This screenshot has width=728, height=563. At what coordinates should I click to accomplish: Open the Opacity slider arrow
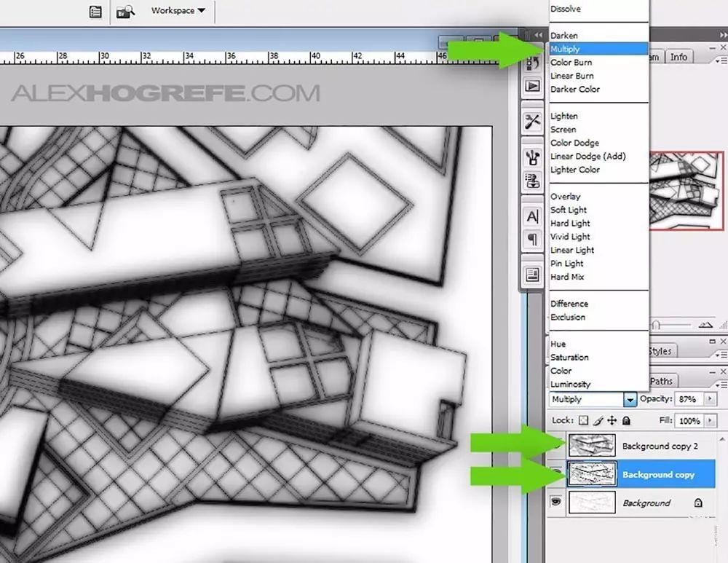[710, 399]
